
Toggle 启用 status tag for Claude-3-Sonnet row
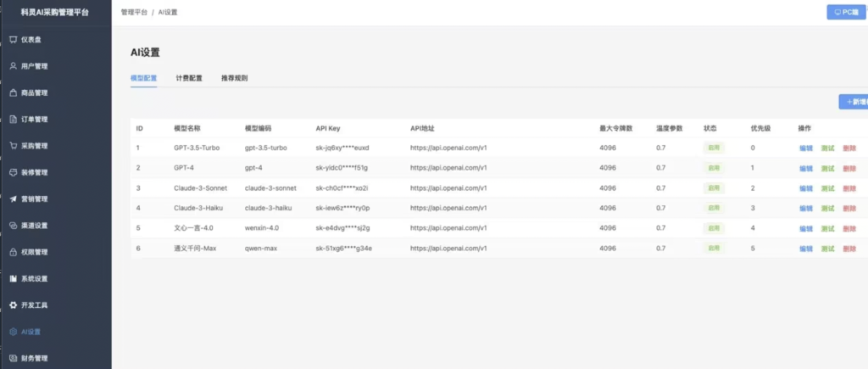[x=714, y=187]
